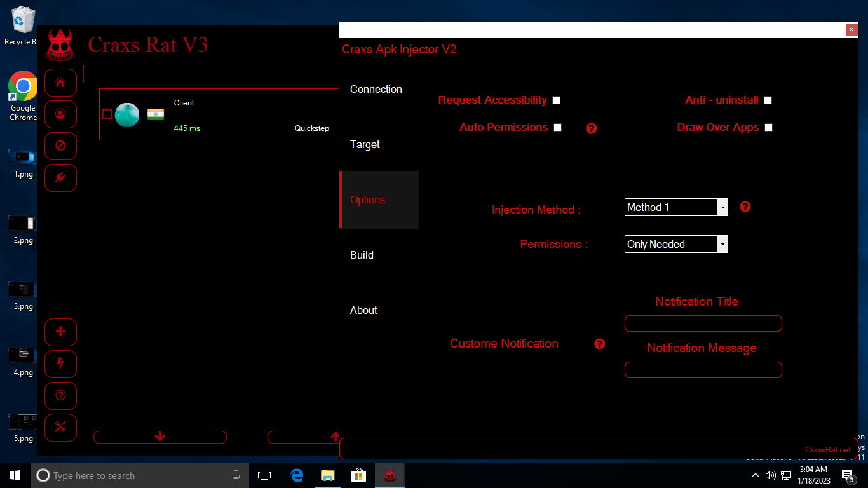This screenshot has height=488, width=868.
Task: Select the block/ban icon in sidebar
Action: click(61, 146)
